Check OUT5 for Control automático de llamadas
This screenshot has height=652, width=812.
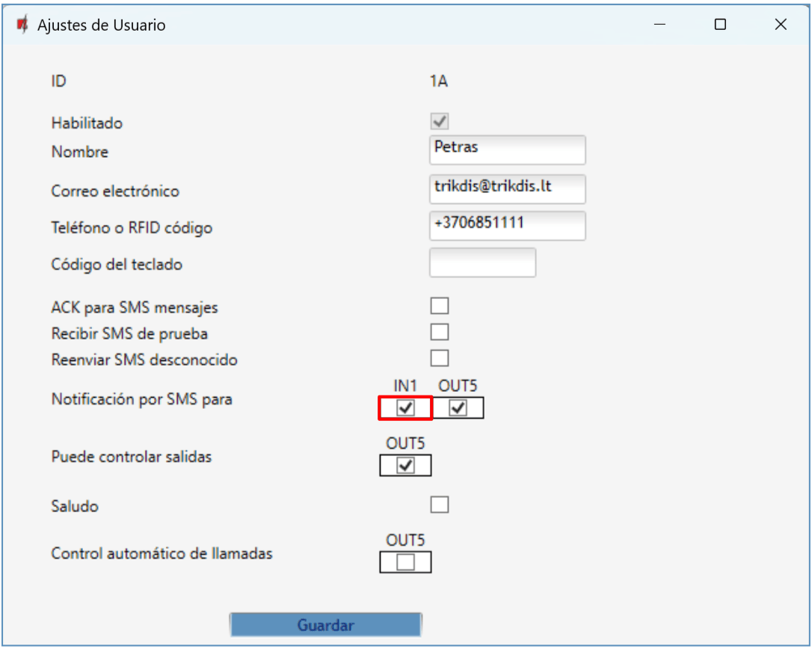click(x=405, y=562)
